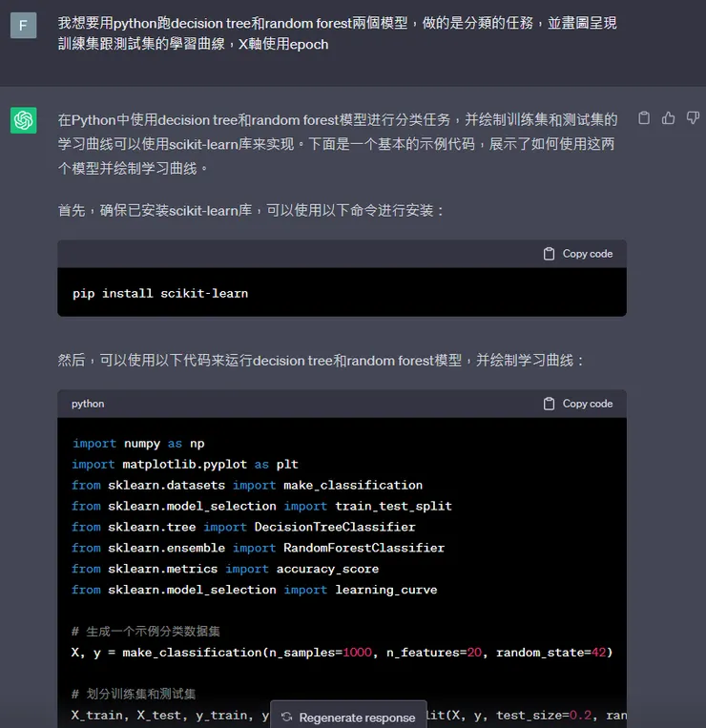706x728 pixels.
Task: Click the make_classification import line
Action: click(247, 486)
